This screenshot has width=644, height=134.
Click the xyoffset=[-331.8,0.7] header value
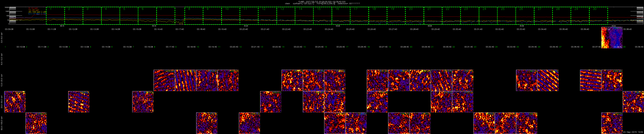click(x=304, y=4)
